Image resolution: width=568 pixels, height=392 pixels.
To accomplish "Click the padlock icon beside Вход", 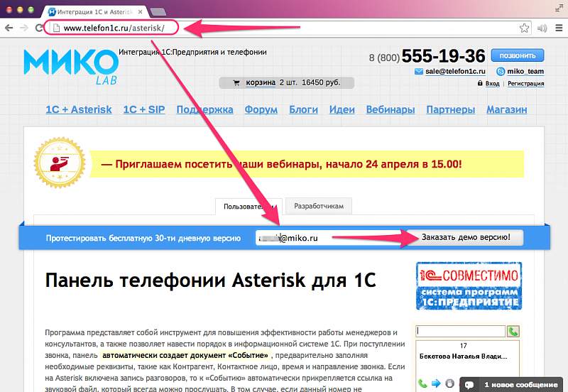I will 480,83.
